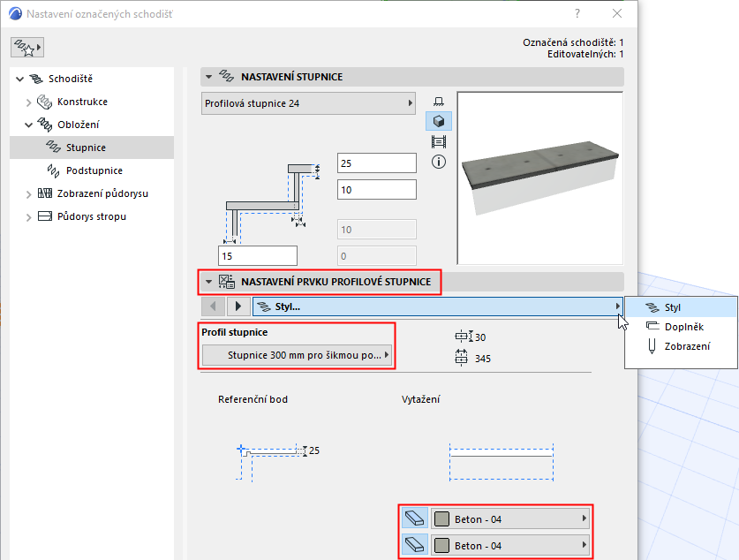The width and height of the screenshot is (739, 560).
Task: Choose Zobrazení from the popup menu
Action: point(681,346)
